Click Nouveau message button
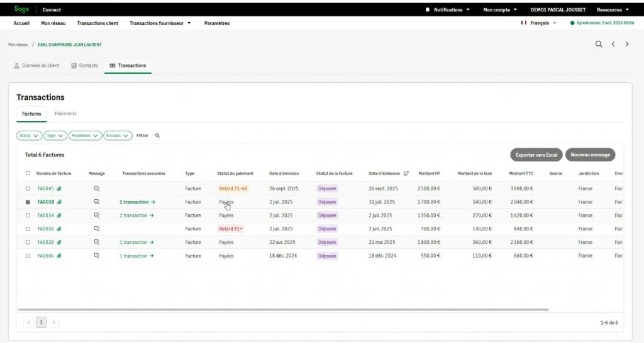Viewport: 644px width, 343px height. 590,155
